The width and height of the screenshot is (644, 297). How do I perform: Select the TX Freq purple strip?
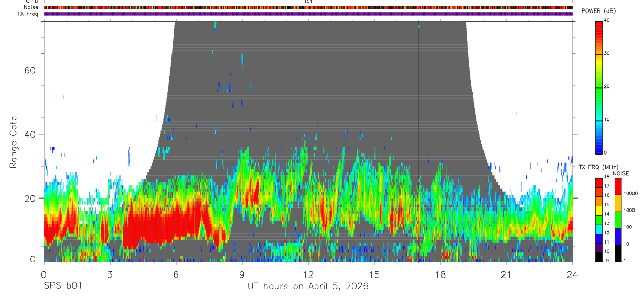(x=308, y=14)
